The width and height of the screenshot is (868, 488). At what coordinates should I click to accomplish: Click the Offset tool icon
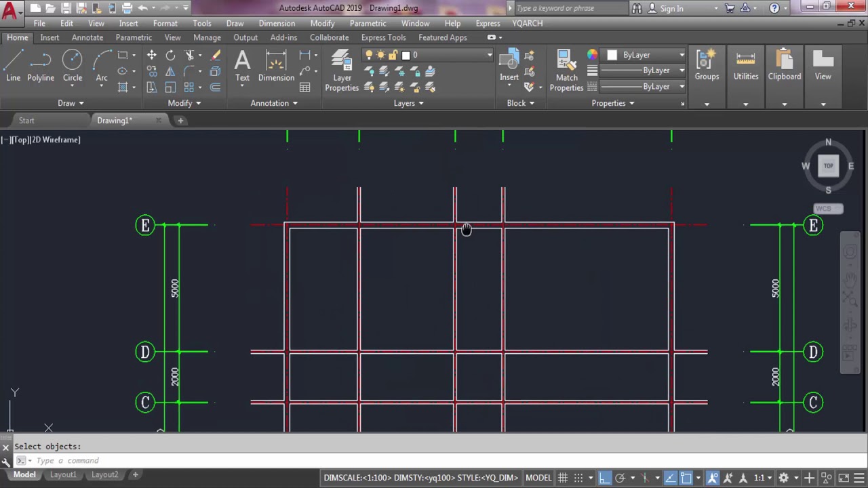216,87
